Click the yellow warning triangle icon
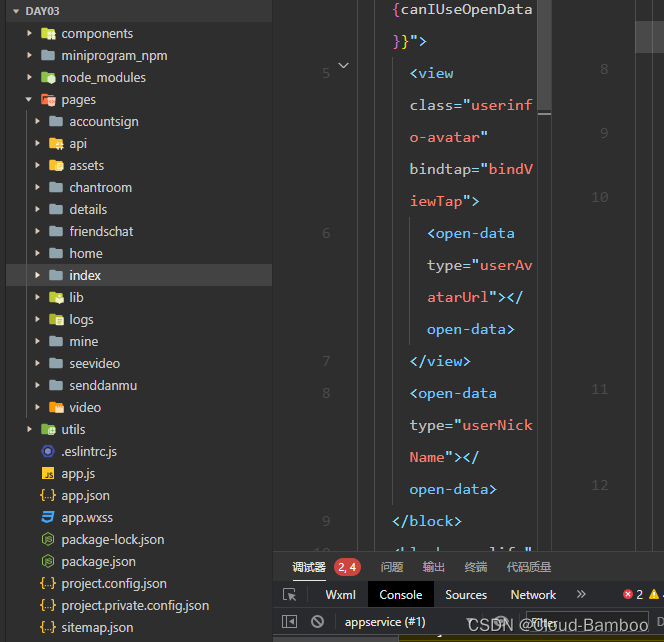 pyautogui.click(x=654, y=595)
